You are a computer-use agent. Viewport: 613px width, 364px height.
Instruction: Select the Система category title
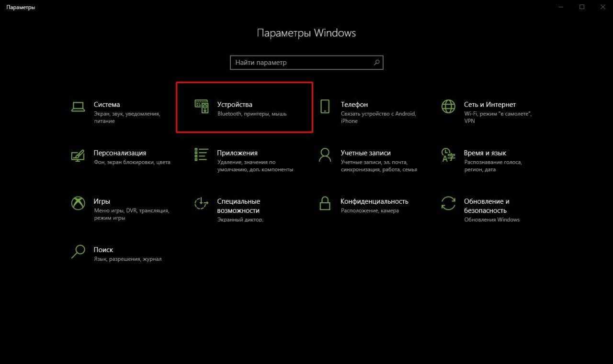107,104
